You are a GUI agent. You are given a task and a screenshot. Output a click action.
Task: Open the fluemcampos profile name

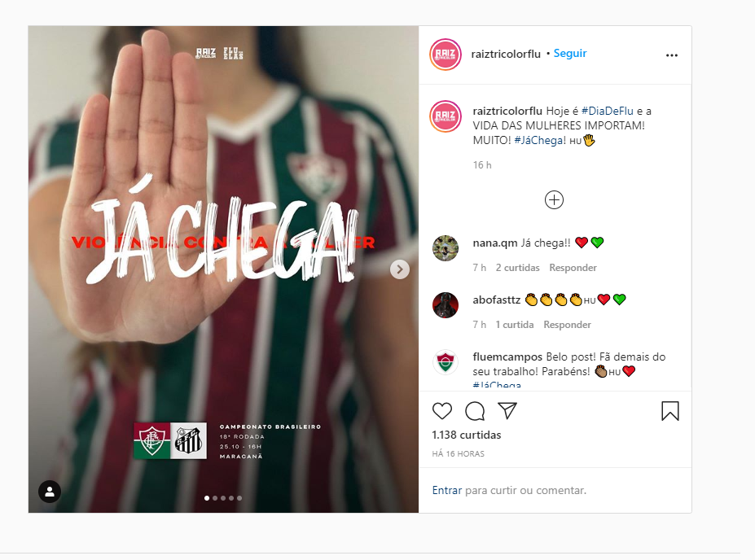(x=507, y=357)
